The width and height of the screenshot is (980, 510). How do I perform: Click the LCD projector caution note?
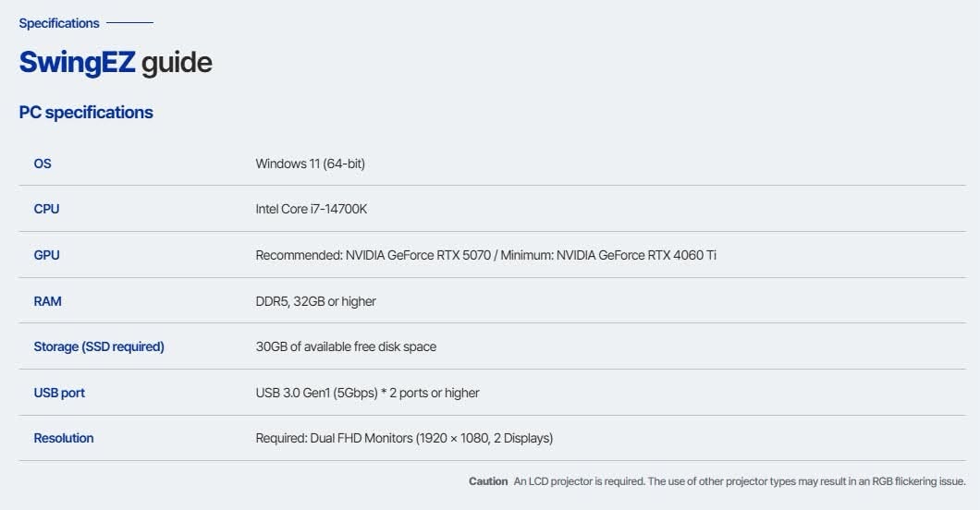click(740, 481)
